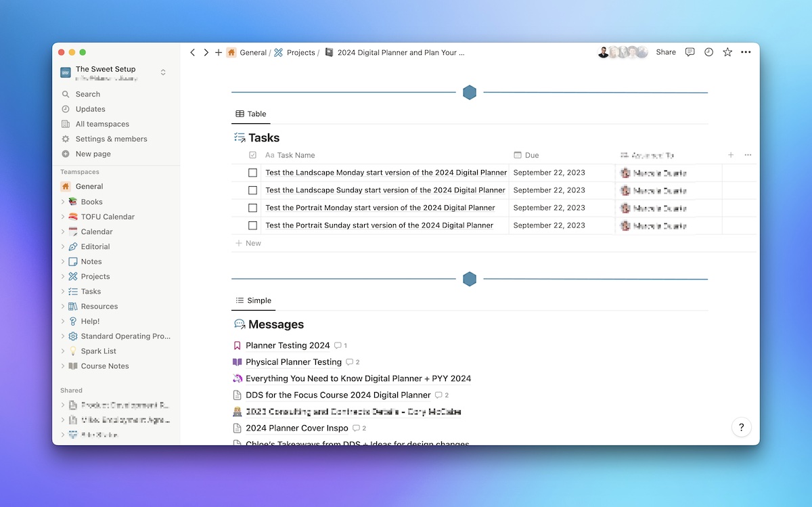View page history via the clock icon

coord(708,52)
